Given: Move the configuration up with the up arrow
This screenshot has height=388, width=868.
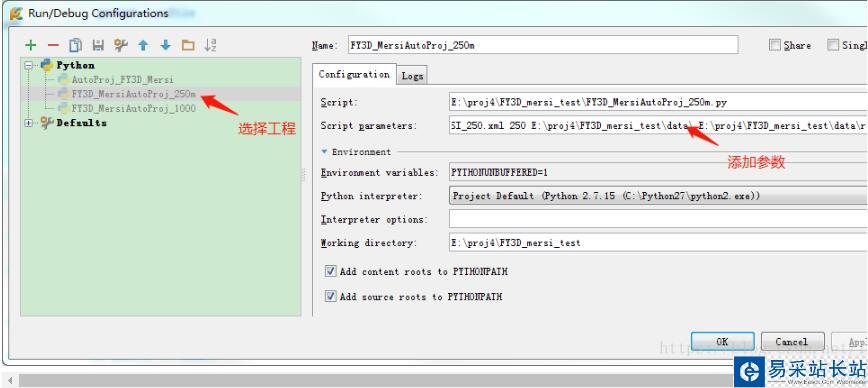Looking at the screenshot, I should pos(143,45).
